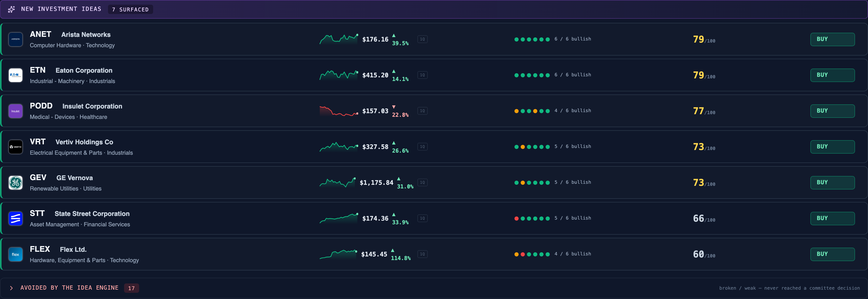Click the 1Q period badge on ANET row
The image size is (868, 299).
[x=422, y=39]
